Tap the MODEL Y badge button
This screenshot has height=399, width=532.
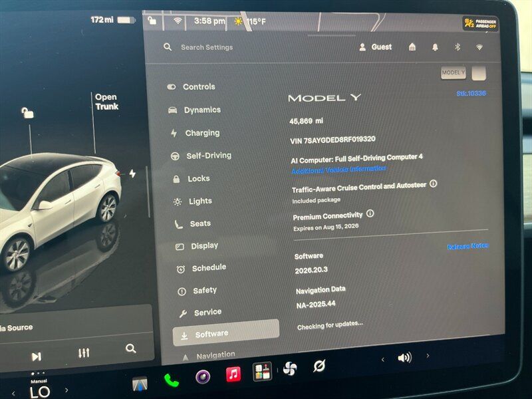click(x=454, y=72)
